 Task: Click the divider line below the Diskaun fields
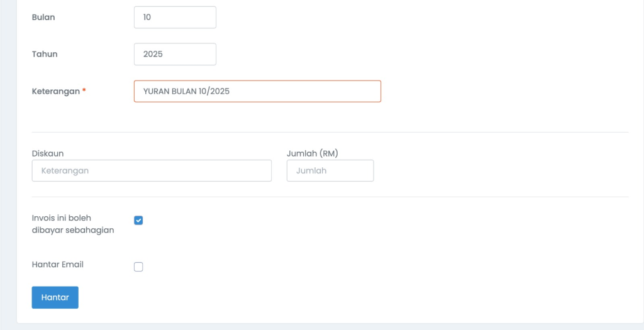330,197
